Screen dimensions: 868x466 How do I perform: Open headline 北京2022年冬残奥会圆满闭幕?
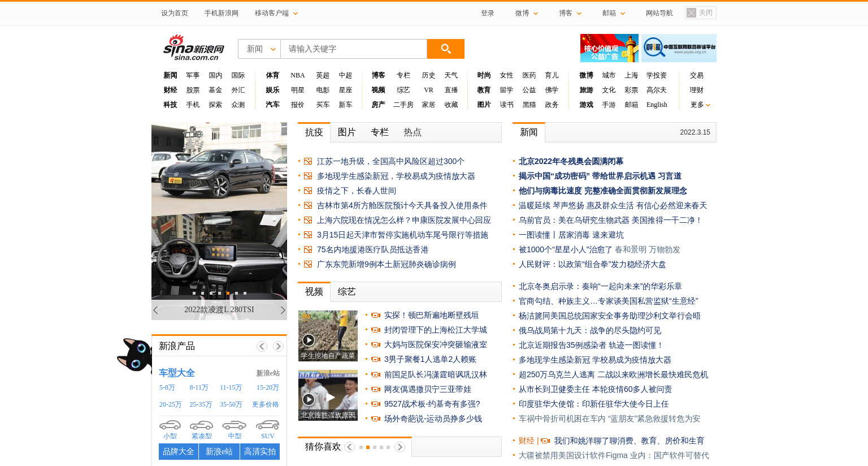(571, 161)
